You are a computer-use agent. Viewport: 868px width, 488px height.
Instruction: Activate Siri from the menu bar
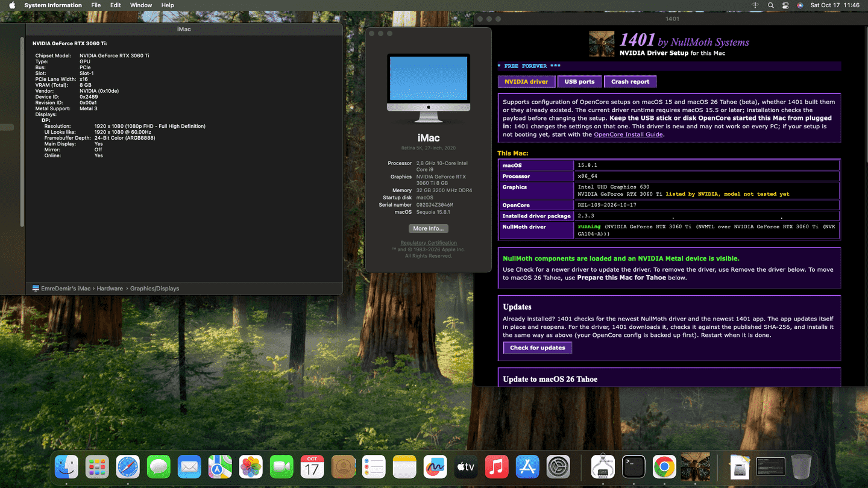(x=800, y=5)
